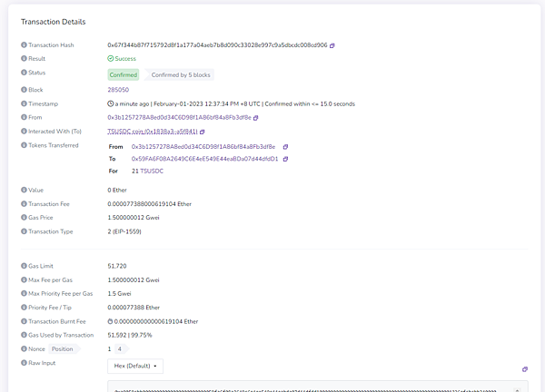Screen dimensions: 545x392
Task: Click the 0.000077388 Ether tip value
Action: [134, 308]
